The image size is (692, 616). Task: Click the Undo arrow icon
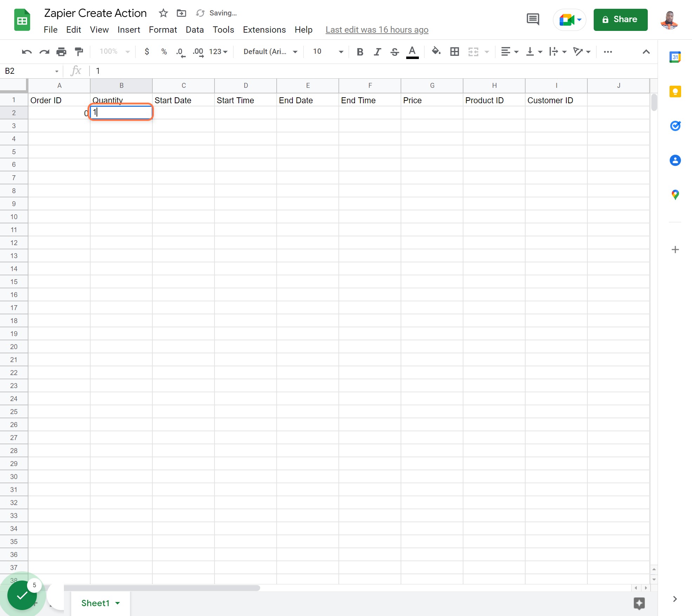pos(27,52)
